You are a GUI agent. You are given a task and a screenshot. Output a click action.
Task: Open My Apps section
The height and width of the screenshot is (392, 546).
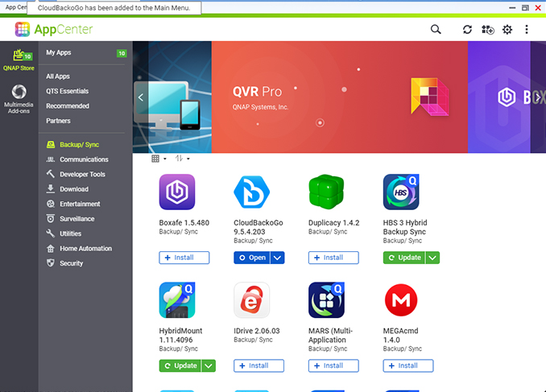[x=59, y=53]
